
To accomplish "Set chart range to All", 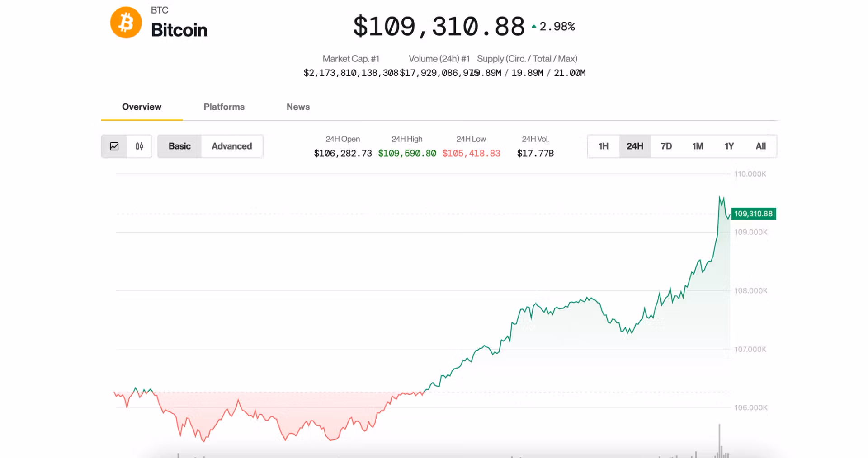I will (761, 146).
